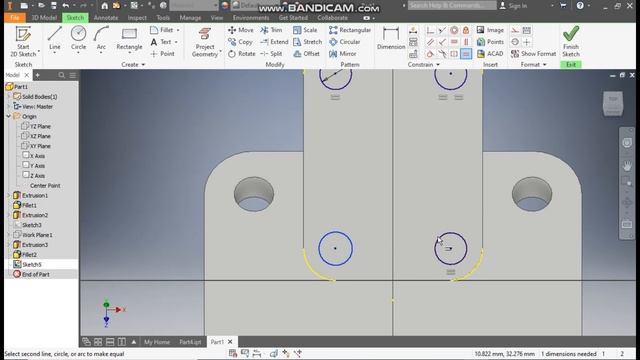
Task: Click the model browser search icon
Action: (61, 75)
